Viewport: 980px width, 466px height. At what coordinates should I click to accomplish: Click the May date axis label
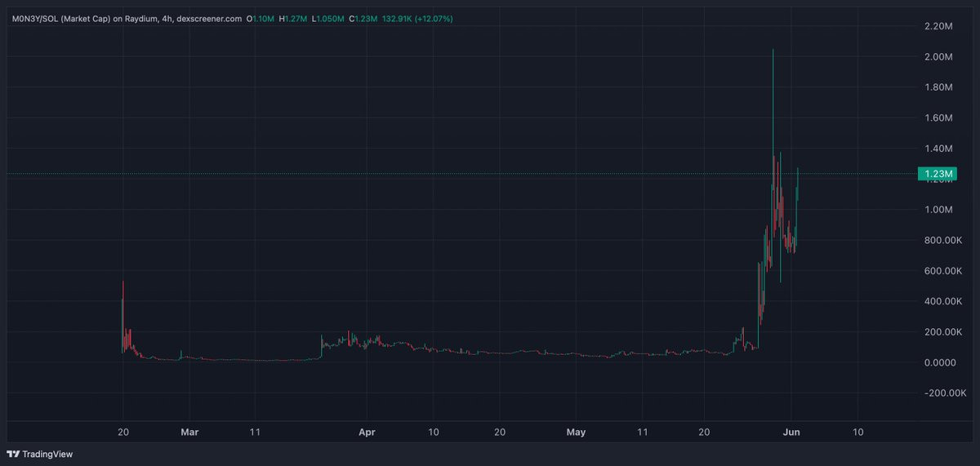pyautogui.click(x=577, y=432)
